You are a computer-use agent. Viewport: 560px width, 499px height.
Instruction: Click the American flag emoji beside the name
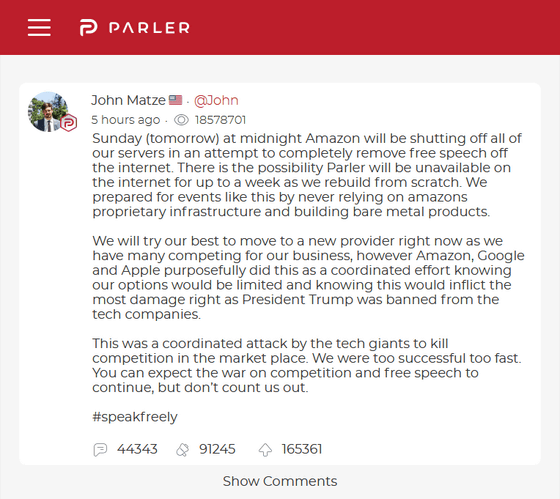coord(175,100)
